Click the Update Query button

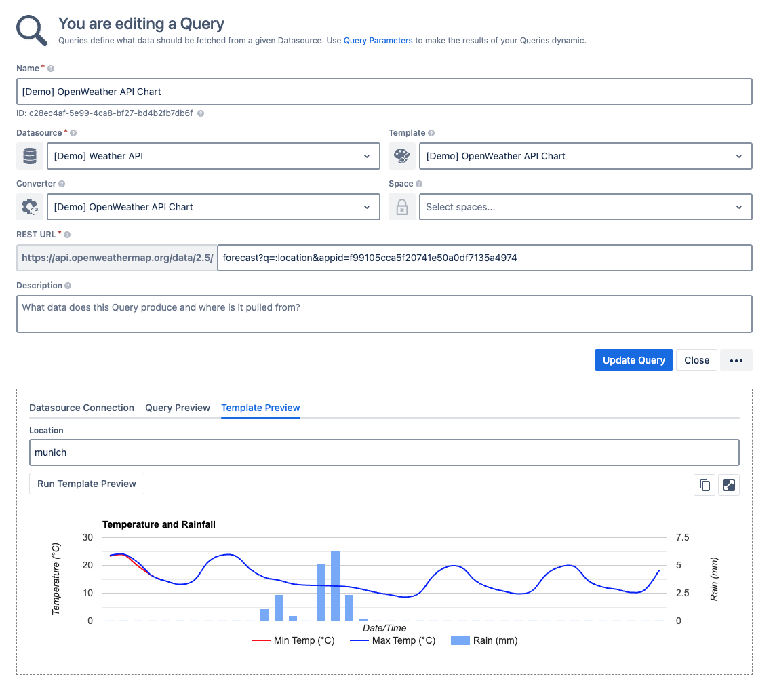point(633,360)
